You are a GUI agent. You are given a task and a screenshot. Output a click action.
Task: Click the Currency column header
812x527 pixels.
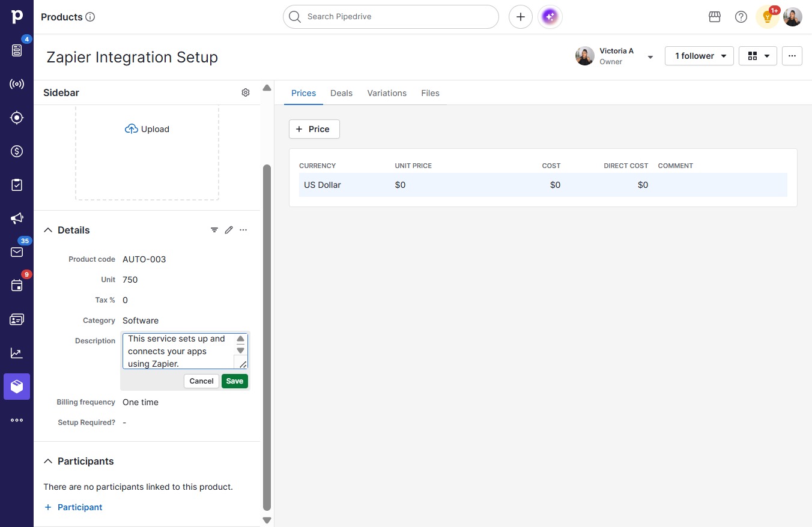pyautogui.click(x=317, y=166)
